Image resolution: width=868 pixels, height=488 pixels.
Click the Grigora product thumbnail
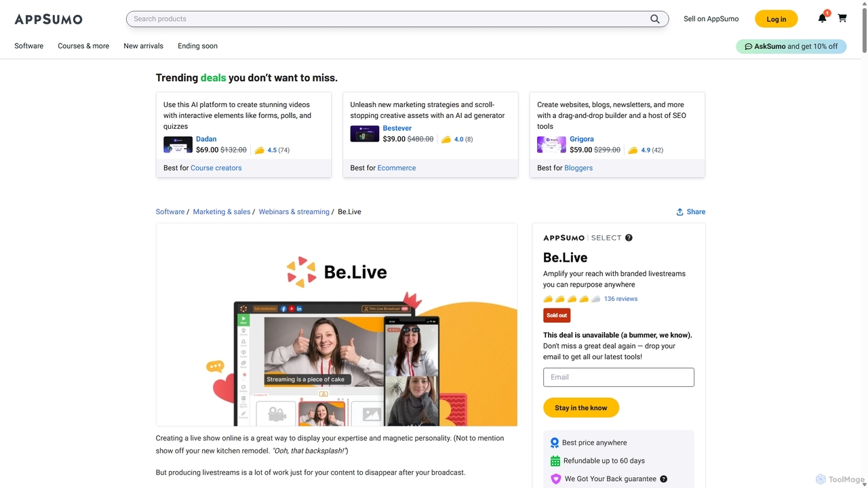(551, 144)
